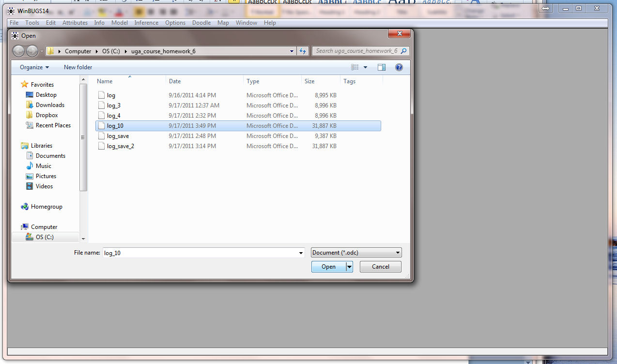Screen dimensions: 617x364
Task: Click the refresh icon next to address bar
Action: pyautogui.click(x=303, y=51)
